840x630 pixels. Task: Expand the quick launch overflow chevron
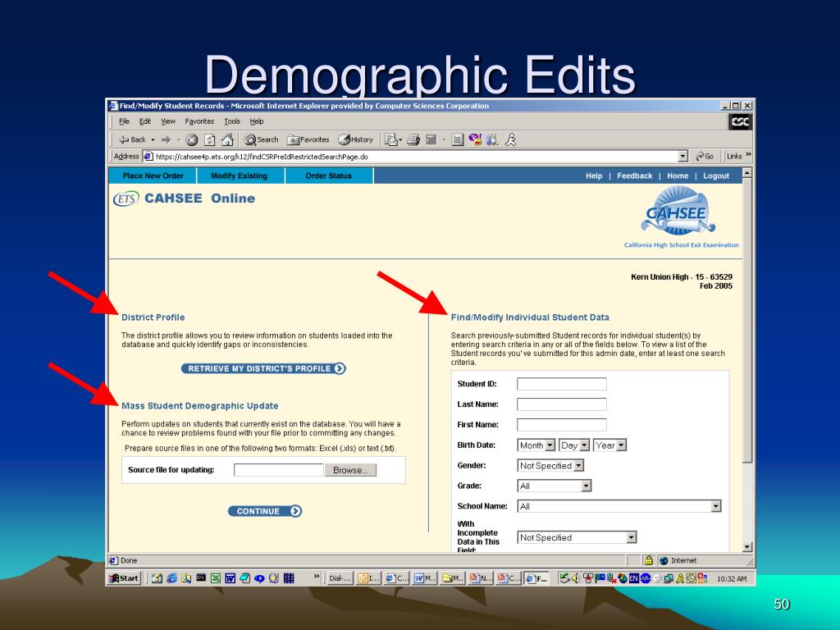coord(317,577)
